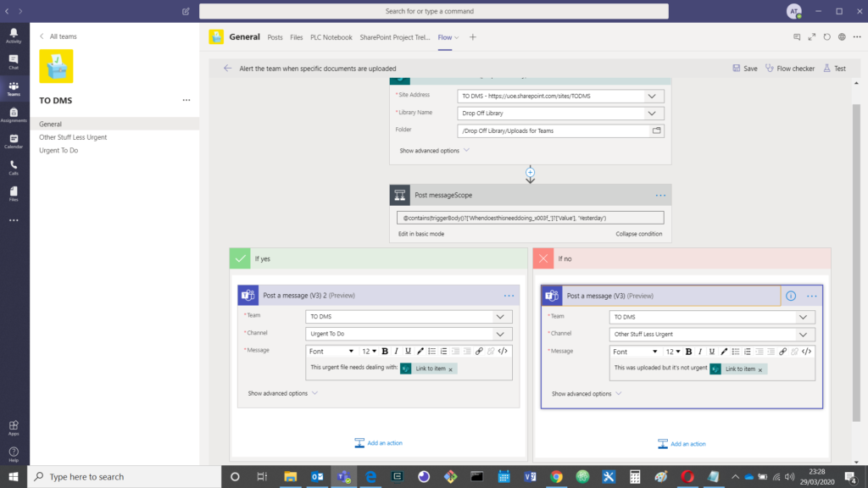Expand the Site Address dropdown
This screenshot has height=488, width=868.
coord(652,96)
